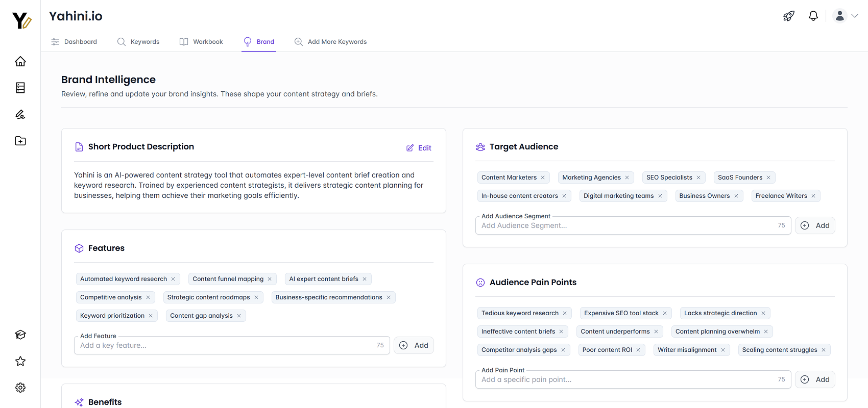Screen dimensions: 868x408
Task: Remove the SEO Specialists tag
Action: (698, 177)
